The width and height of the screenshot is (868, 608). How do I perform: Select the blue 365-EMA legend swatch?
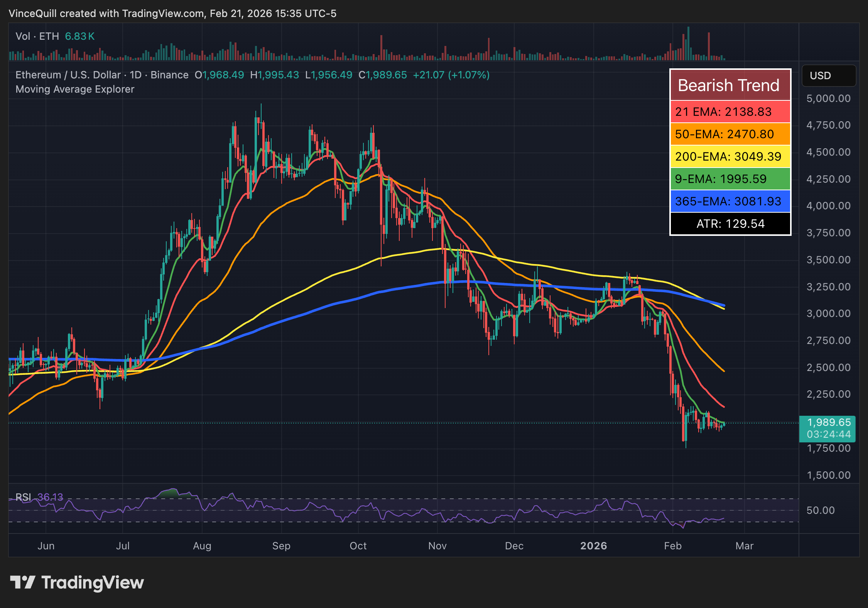click(730, 202)
